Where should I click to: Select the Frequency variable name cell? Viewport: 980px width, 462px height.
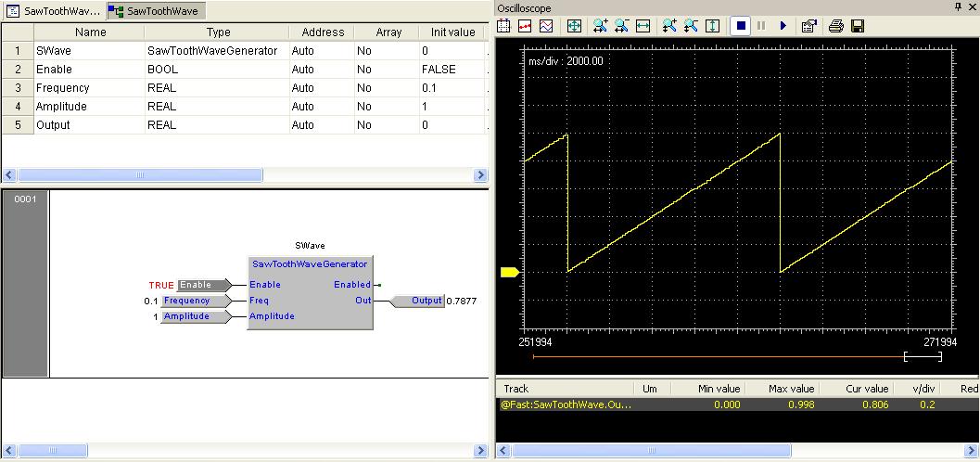coord(89,87)
